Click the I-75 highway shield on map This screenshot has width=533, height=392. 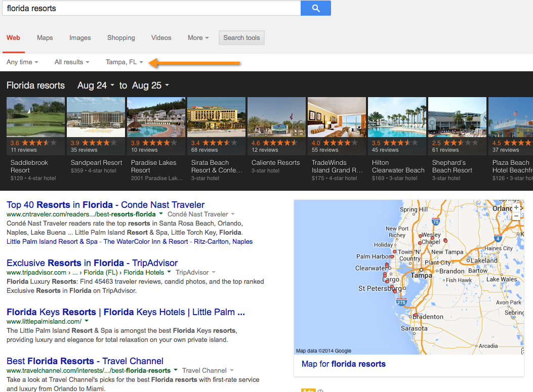point(436,222)
